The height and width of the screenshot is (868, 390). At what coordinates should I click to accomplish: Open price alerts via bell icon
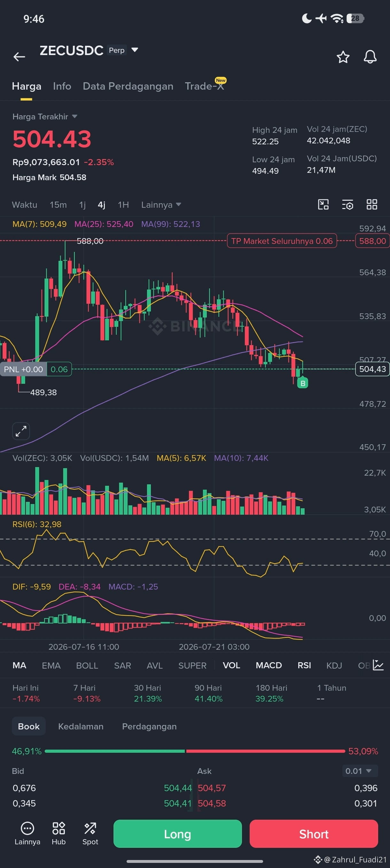pos(370,57)
